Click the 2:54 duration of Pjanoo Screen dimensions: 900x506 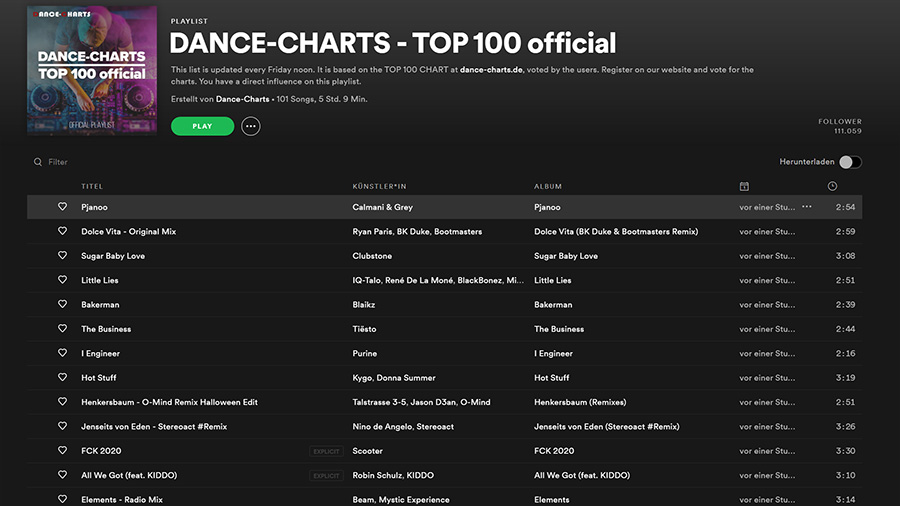pyautogui.click(x=845, y=207)
